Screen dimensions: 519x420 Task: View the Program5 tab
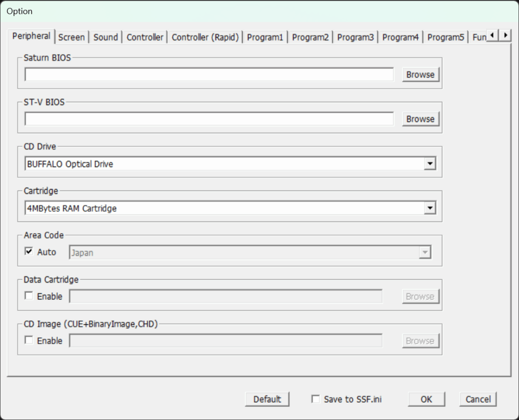pyautogui.click(x=446, y=36)
